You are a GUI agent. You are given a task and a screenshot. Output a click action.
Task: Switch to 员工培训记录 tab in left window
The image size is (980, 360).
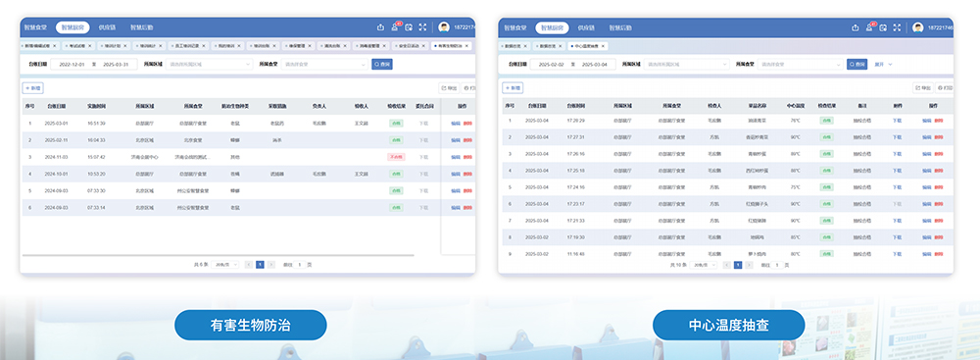coord(187,46)
